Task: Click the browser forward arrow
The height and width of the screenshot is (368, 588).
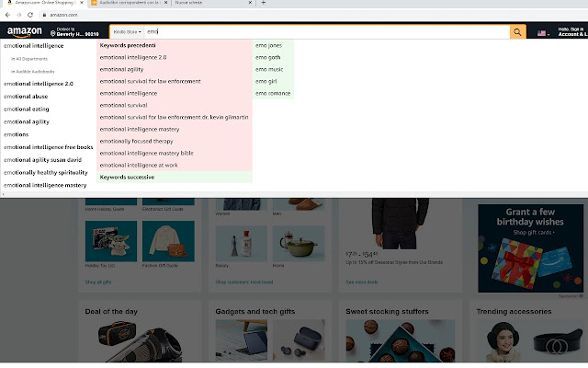Action: 18,15
